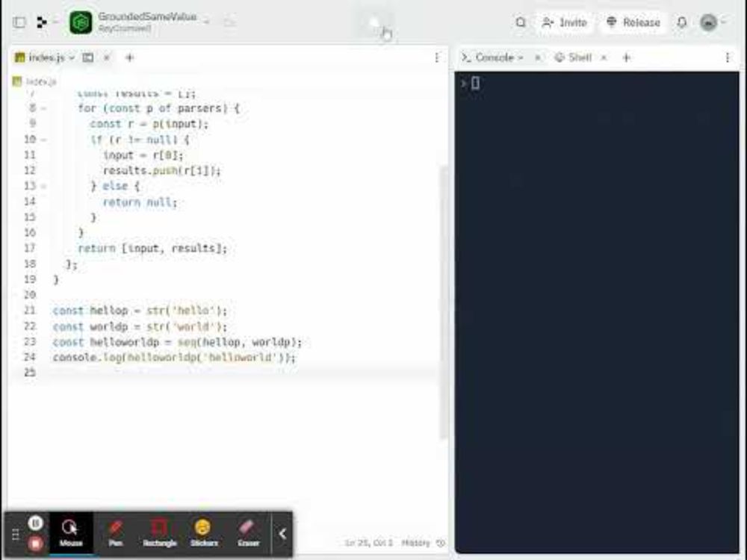
Task: Select the Rectangle drawing tool
Action: pyautogui.click(x=159, y=530)
